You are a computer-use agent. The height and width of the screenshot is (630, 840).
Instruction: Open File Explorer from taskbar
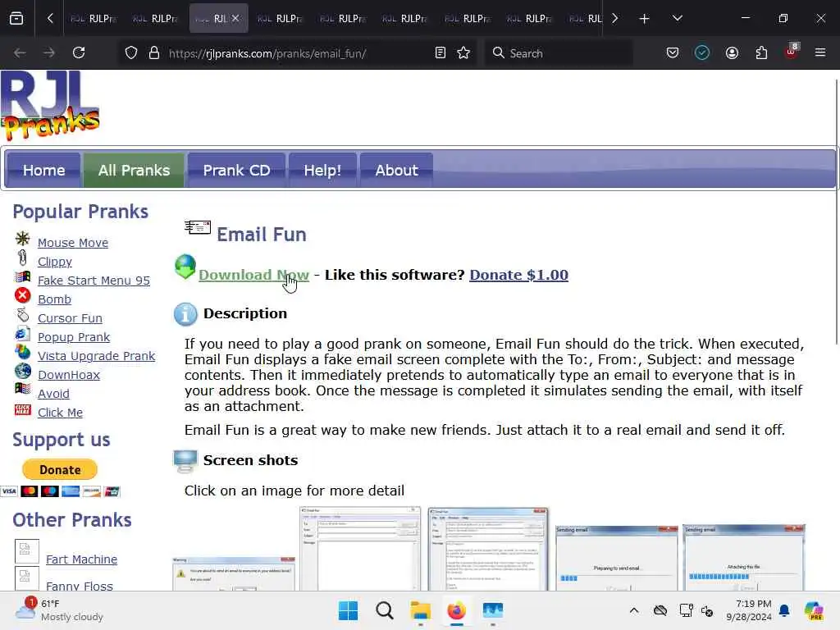point(421,610)
